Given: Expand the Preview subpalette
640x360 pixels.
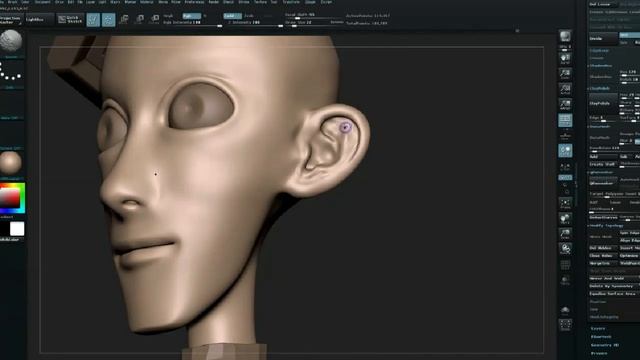Looking at the screenshot, I should click(x=599, y=353).
